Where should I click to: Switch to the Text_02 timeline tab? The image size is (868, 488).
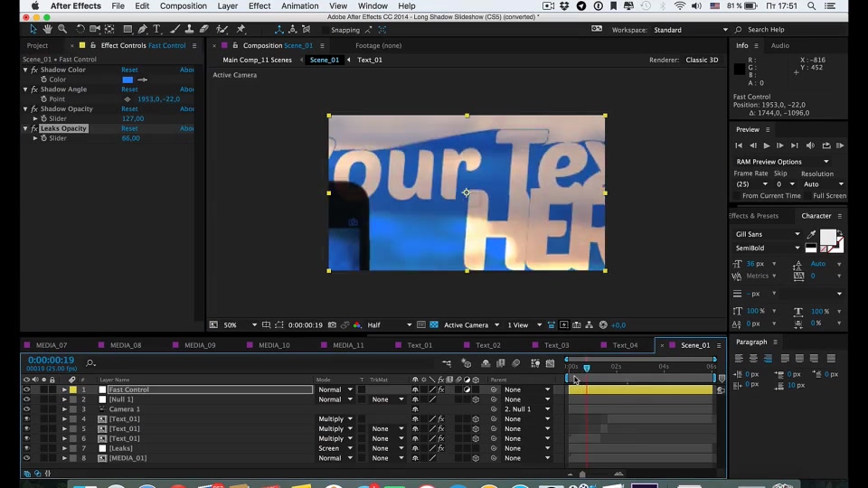tap(487, 345)
